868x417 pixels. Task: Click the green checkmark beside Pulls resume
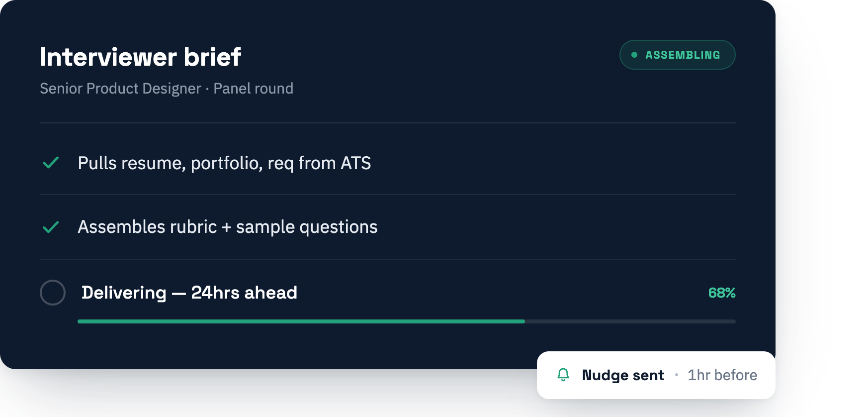coord(51,163)
